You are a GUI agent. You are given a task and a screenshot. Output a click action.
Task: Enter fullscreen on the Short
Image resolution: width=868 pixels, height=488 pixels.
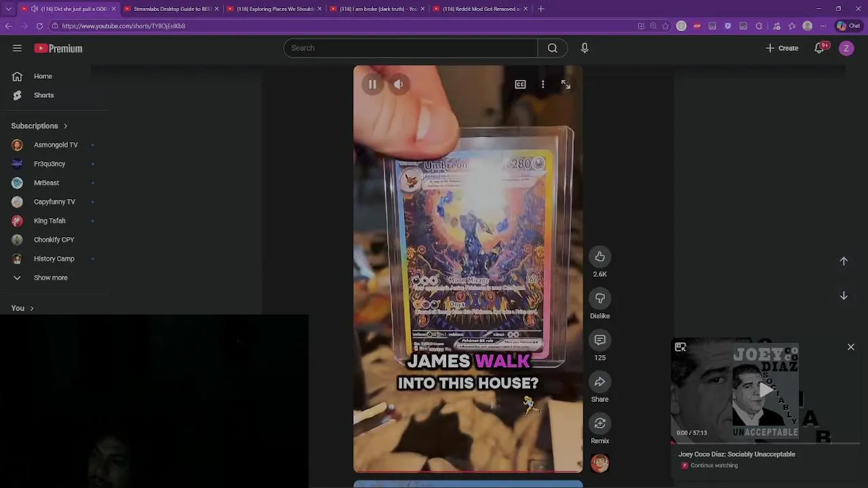click(x=566, y=85)
